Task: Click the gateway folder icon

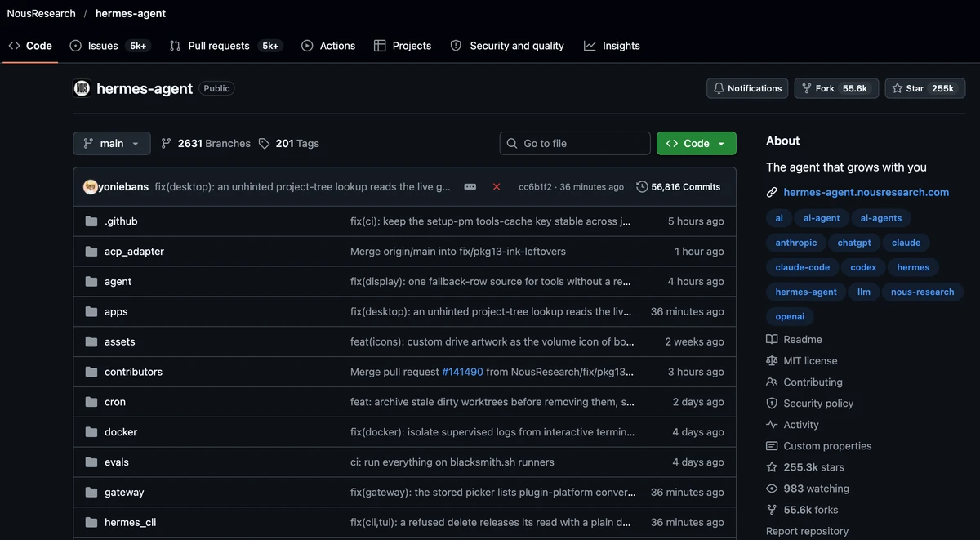Action: pyautogui.click(x=91, y=493)
